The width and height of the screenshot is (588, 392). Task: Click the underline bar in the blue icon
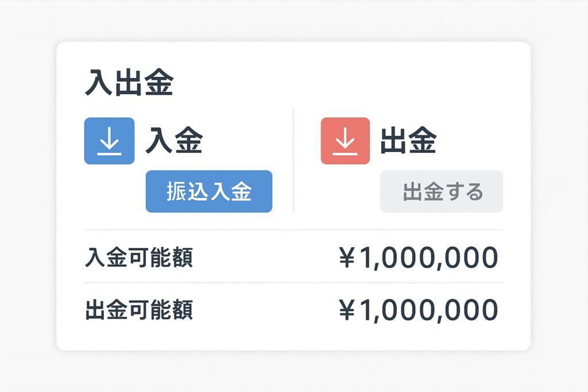pos(109,154)
